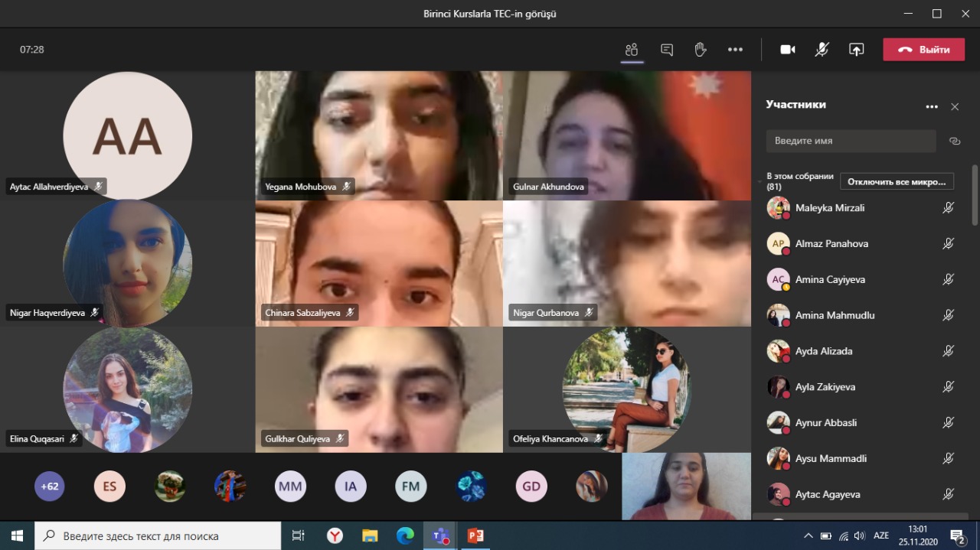Open the meeting chat icon
The width and height of the screenshot is (980, 550).
(667, 50)
